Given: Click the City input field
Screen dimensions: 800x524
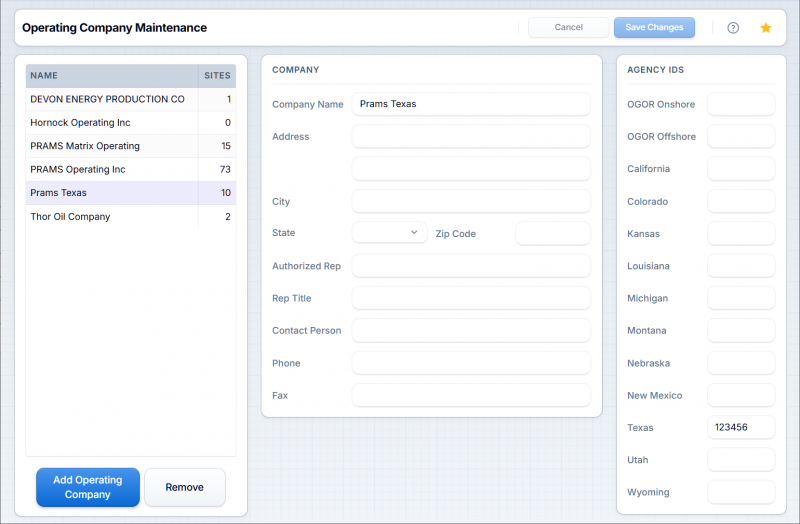Looking at the screenshot, I should (x=471, y=201).
